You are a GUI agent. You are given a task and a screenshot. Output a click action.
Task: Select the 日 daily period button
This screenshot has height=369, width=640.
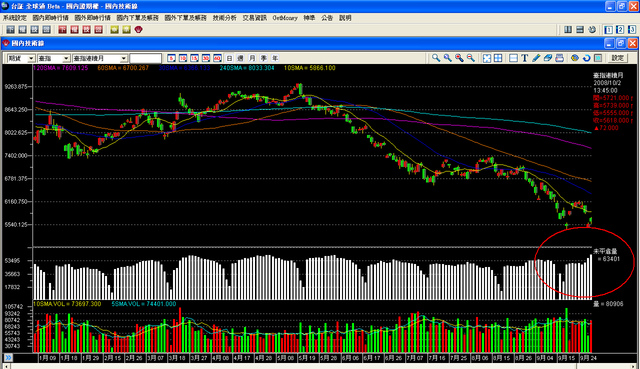[x=229, y=58]
